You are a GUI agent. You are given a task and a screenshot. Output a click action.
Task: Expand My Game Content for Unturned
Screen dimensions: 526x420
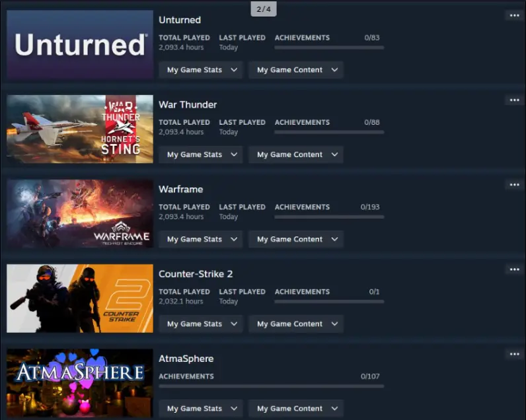[296, 70]
